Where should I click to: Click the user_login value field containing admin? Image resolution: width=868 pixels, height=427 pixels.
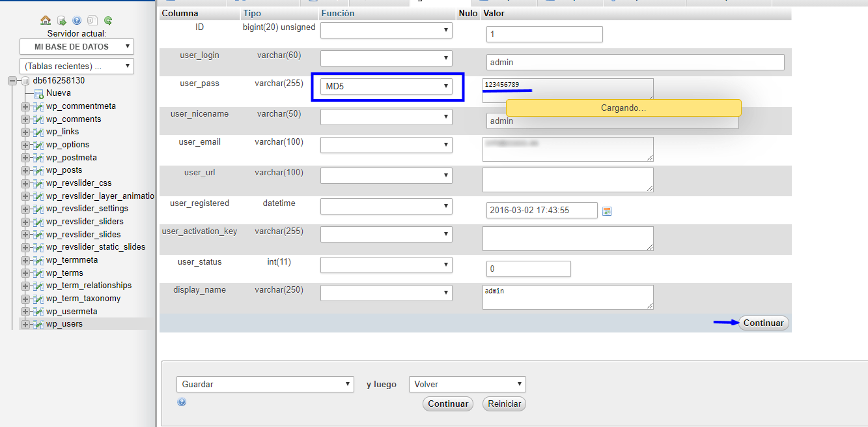(635, 63)
